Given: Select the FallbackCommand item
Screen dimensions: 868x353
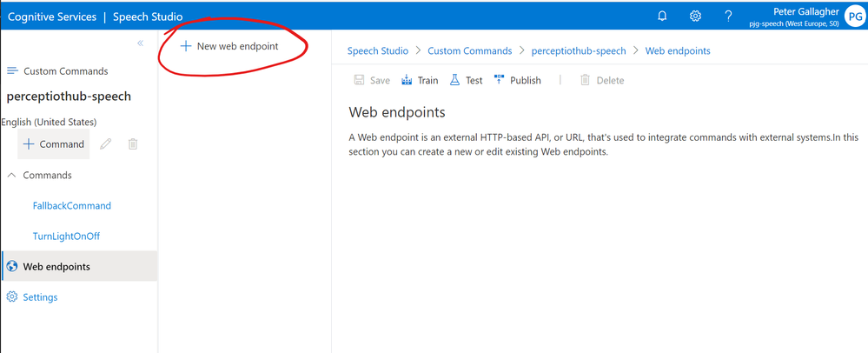Looking at the screenshot, I should click(x=72, y=205).
